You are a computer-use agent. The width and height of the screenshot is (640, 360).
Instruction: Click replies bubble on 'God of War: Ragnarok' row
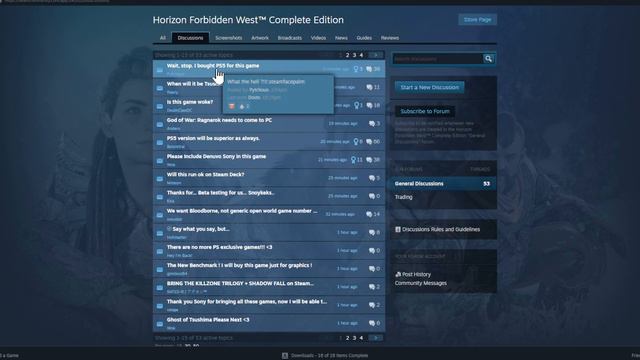coord(371,123)
